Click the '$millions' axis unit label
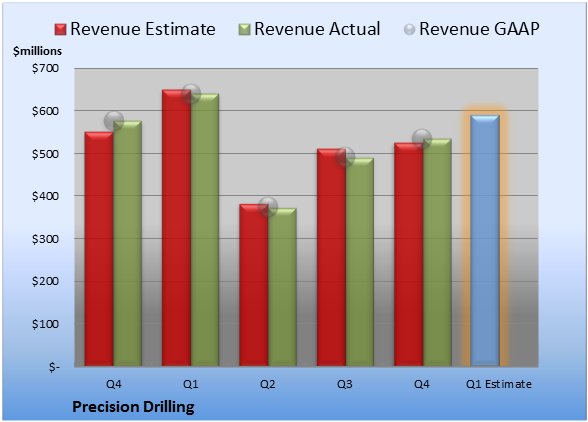The height and width of the screenshot is (422, 588). tap(37, 51)
